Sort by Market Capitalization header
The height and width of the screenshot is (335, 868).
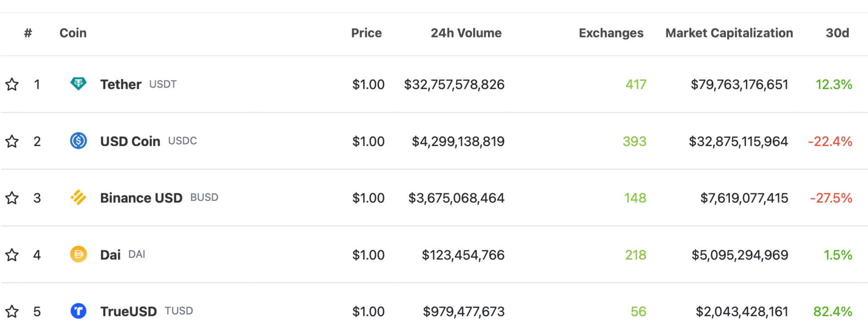click(729, 33)
